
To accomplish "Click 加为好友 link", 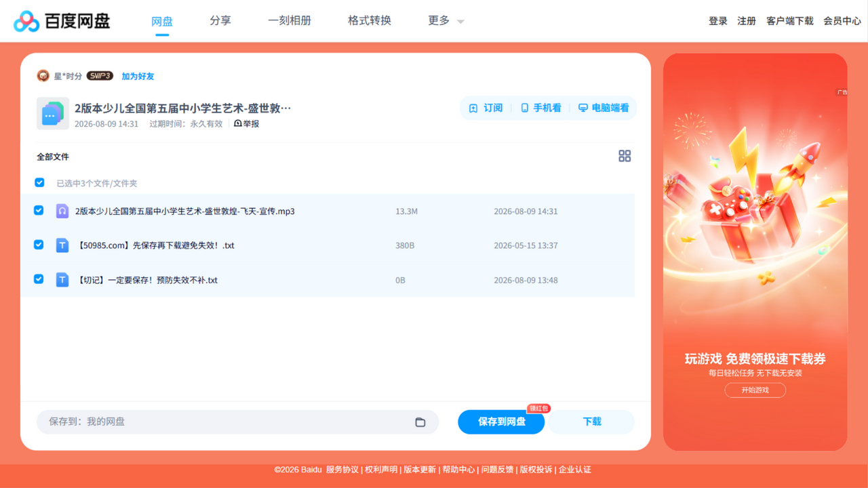I will pyautogui.click(x=138, y=76).
